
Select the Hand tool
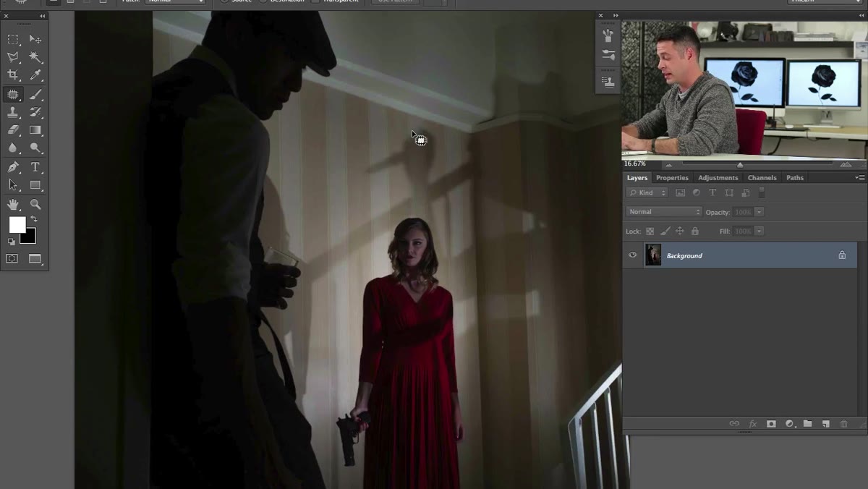(x=13, y=205)
